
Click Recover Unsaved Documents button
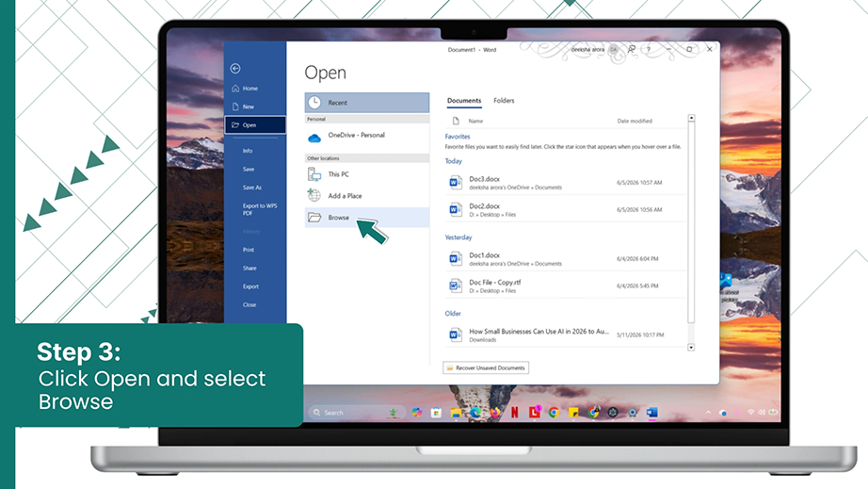[486, 367]
